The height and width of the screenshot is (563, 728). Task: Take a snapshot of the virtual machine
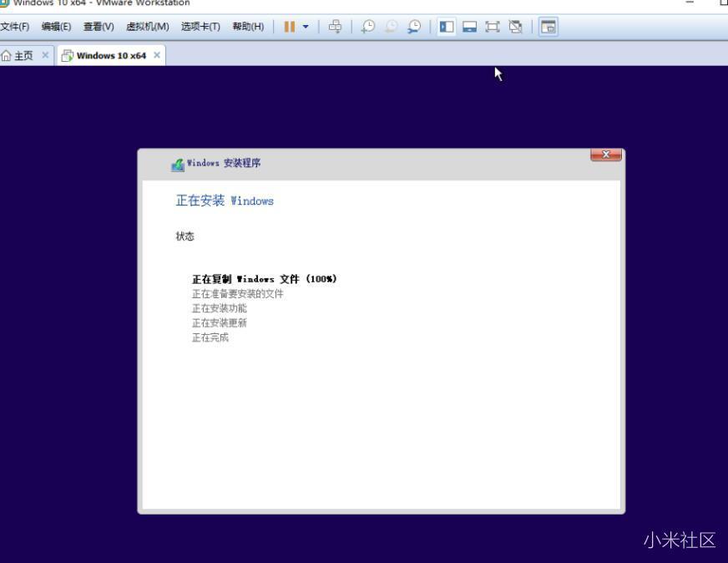coord(368,27)
